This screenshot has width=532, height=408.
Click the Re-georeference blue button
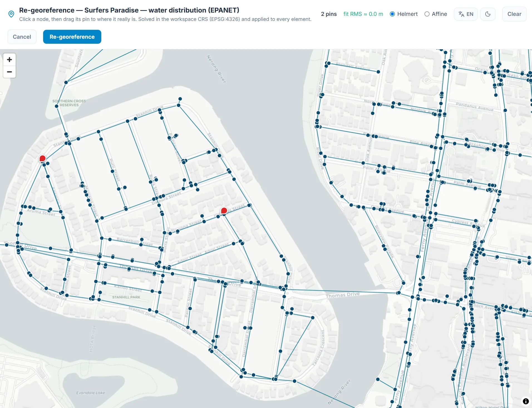[x=72, y=37]
